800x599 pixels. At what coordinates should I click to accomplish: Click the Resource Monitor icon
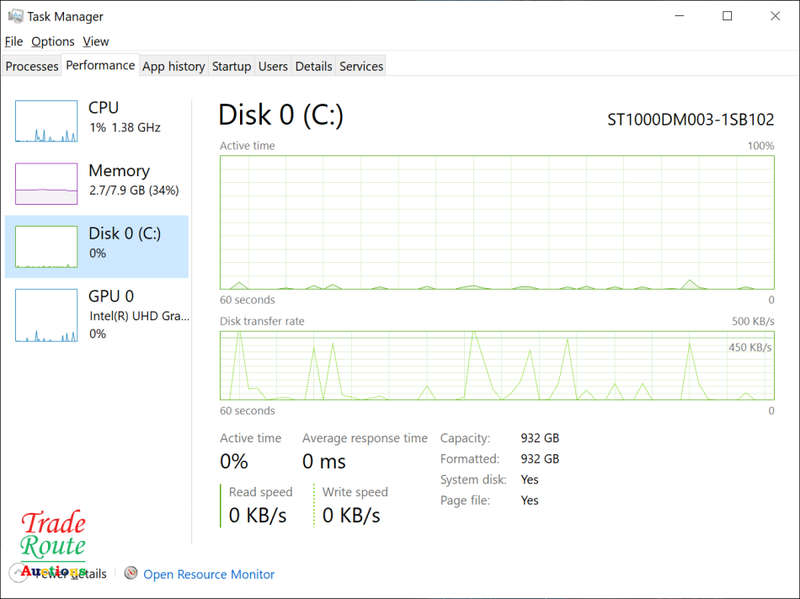[131, 574]
